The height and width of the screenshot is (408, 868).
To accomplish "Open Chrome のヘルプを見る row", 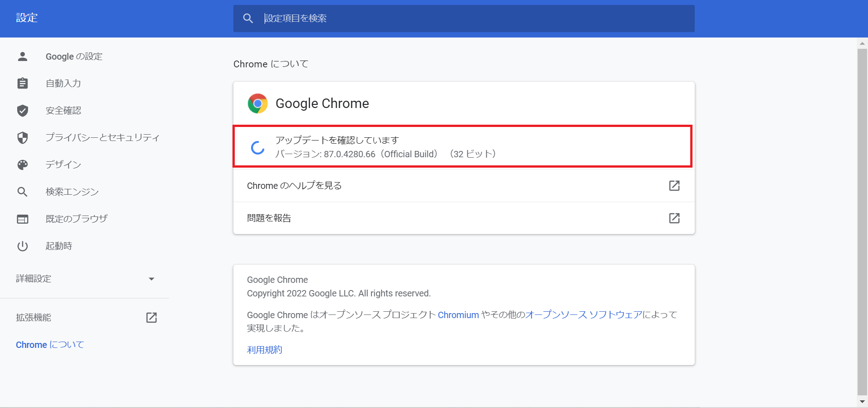I will coord(464,186).
